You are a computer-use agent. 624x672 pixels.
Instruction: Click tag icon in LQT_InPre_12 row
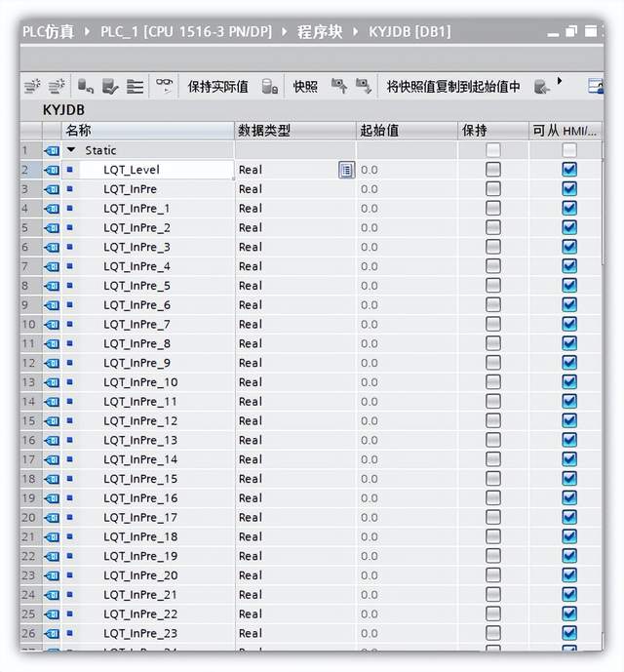52,421
